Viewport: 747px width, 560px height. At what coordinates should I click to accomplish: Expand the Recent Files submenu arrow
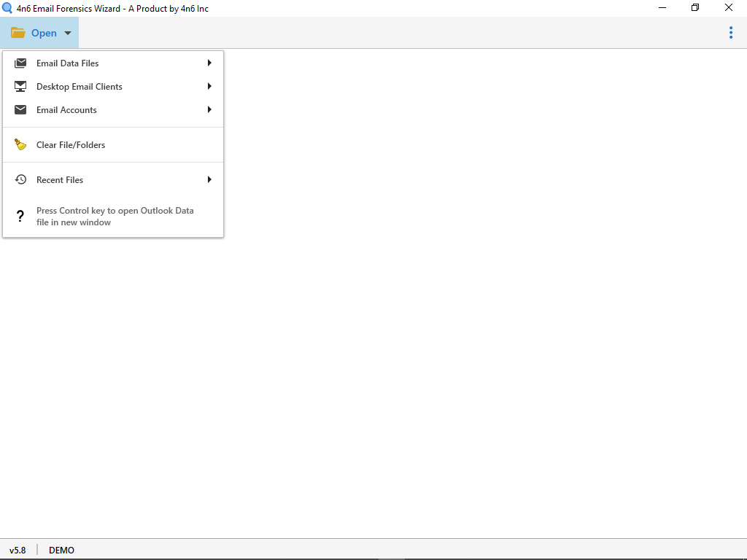(x=209, y=179)
